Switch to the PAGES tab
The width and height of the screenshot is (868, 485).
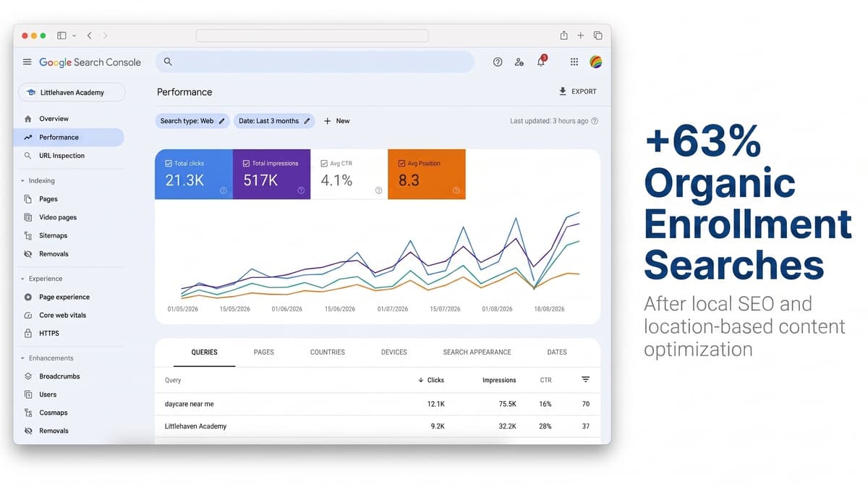coord(264,353)
